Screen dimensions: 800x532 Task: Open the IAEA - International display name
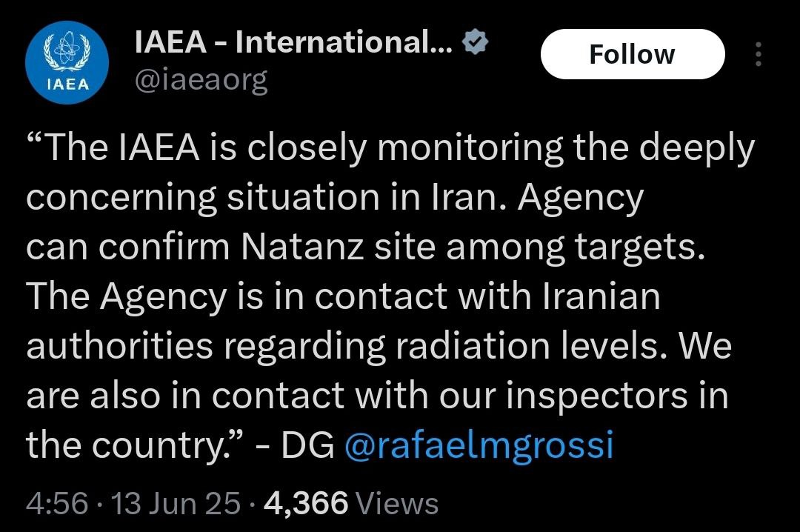(x=294, y=44)
